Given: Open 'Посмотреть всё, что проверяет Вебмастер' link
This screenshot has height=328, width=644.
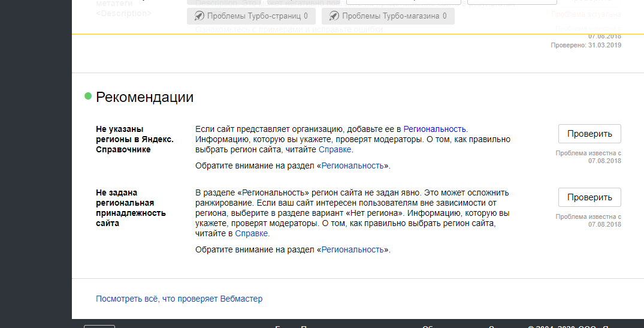Looking at the screenshot, I should point(179,299).
